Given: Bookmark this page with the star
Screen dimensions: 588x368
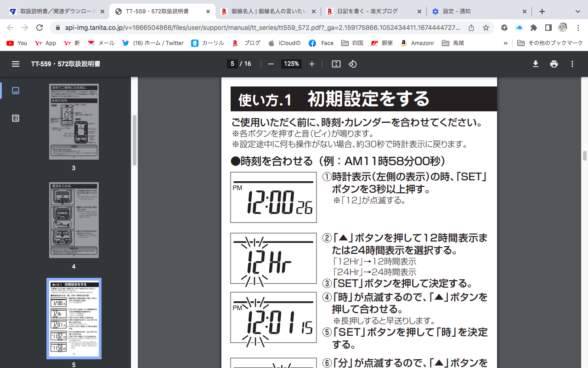Looking at the screenshot, I should [x=486, y=28].
